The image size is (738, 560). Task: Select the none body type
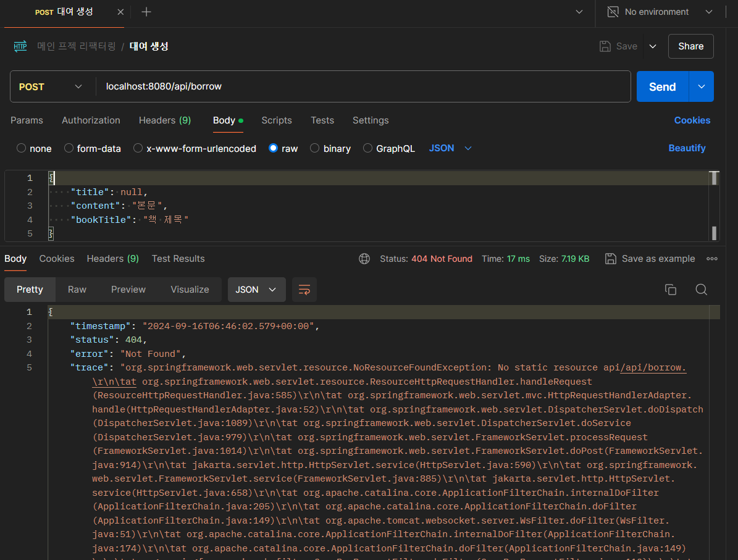(21, 148)
